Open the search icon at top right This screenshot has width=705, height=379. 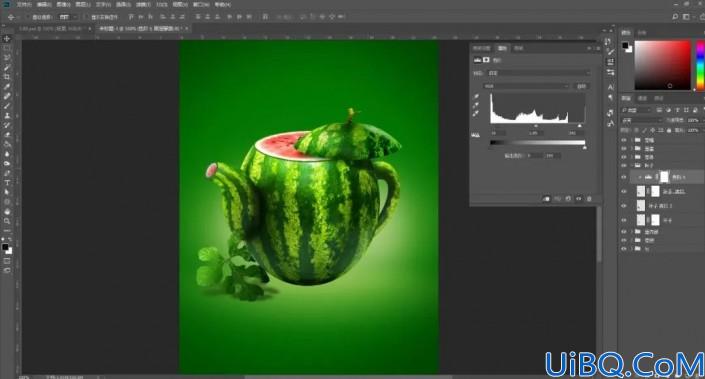675,17
